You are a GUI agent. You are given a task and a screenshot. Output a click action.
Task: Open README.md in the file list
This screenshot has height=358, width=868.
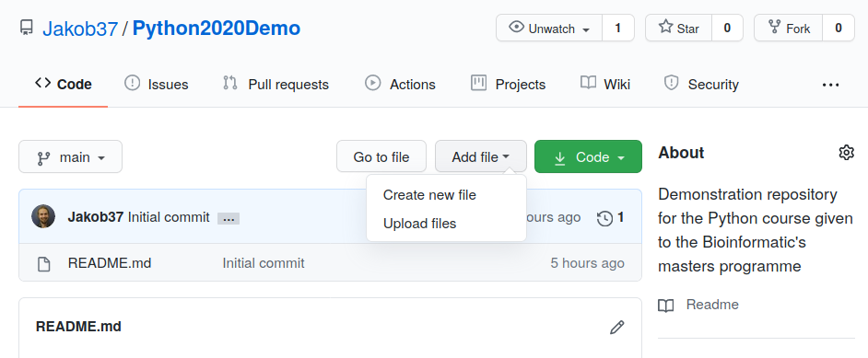[x=110, y=263]
